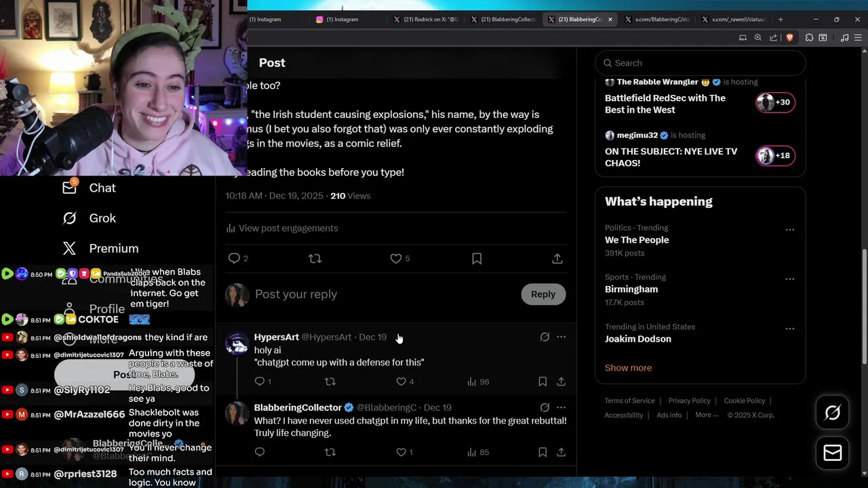Click the X logo icon beside Premium
Image resolution: width=868 pixels, height=488 pixels.
[x=69, y=249]
